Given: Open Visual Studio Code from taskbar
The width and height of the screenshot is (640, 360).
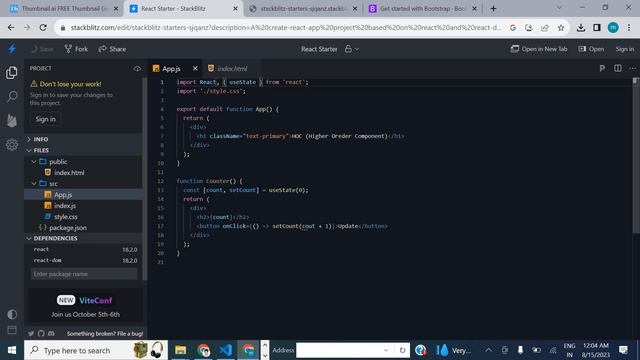Looking at the screenshot, I should pos(226,350).
